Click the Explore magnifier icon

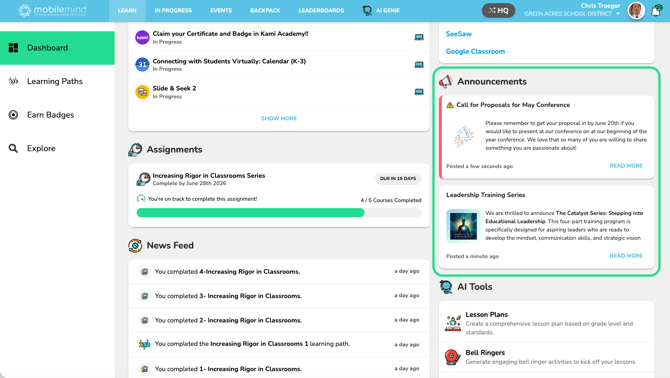click(x=13, y=148)
